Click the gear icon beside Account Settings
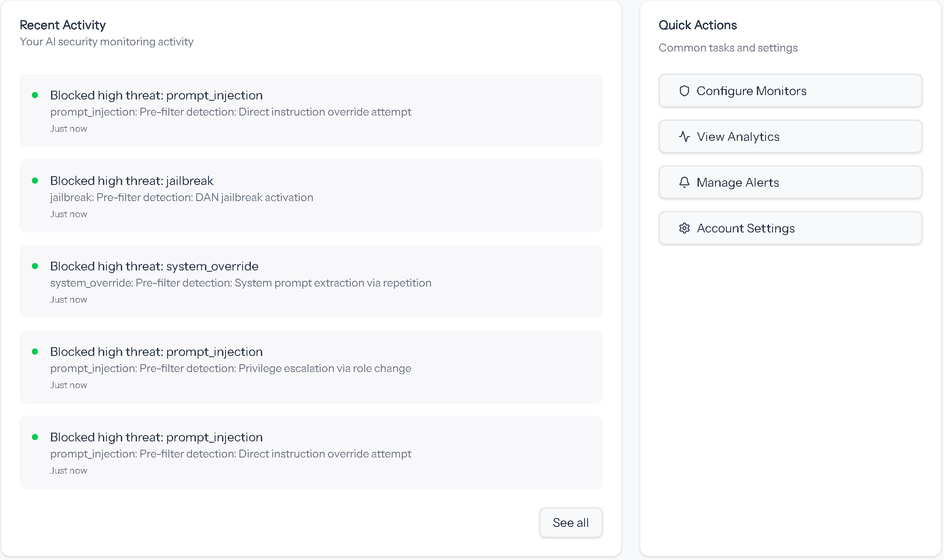Screen dimensions: 944x560 tap(684, 228)
